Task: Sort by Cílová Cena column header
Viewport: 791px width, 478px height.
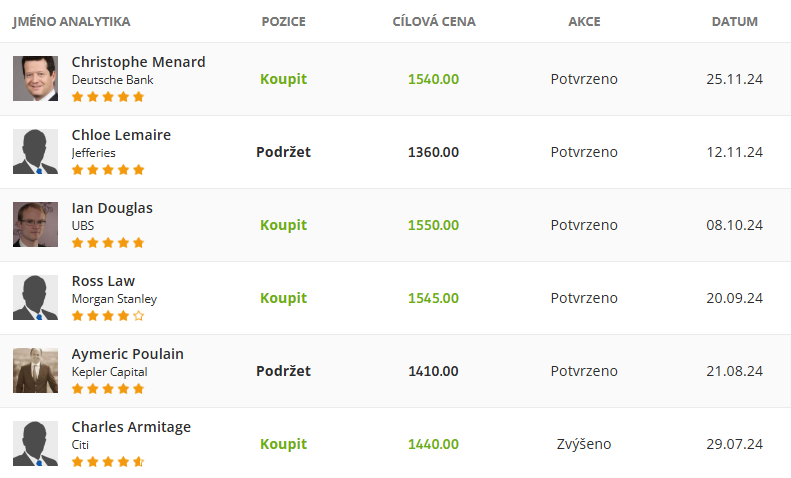Action: pos(434,22)
